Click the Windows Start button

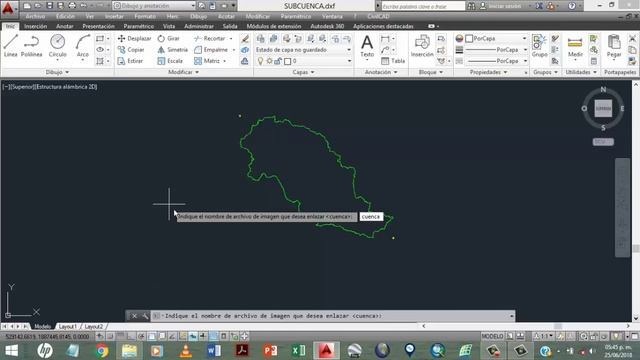[11, 351]
